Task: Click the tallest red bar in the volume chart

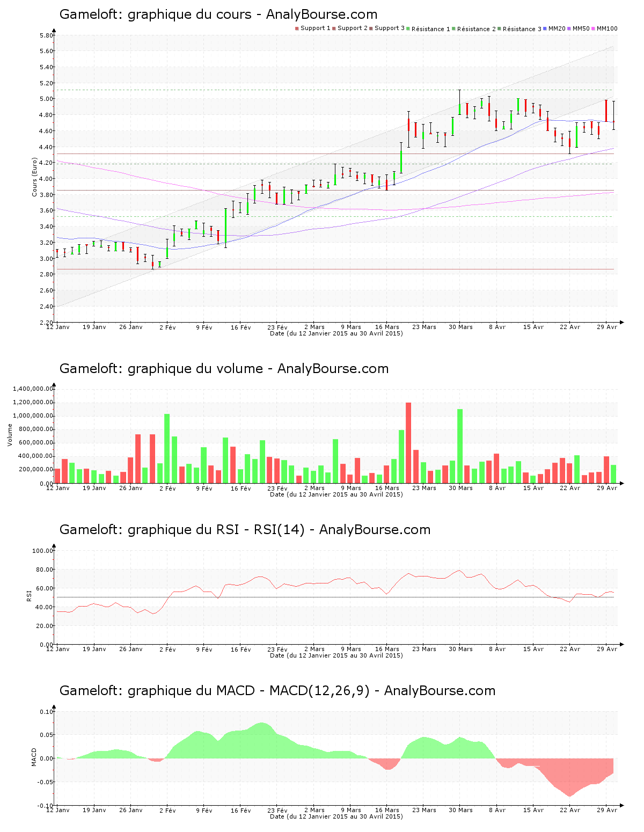Action: (408, 443)
